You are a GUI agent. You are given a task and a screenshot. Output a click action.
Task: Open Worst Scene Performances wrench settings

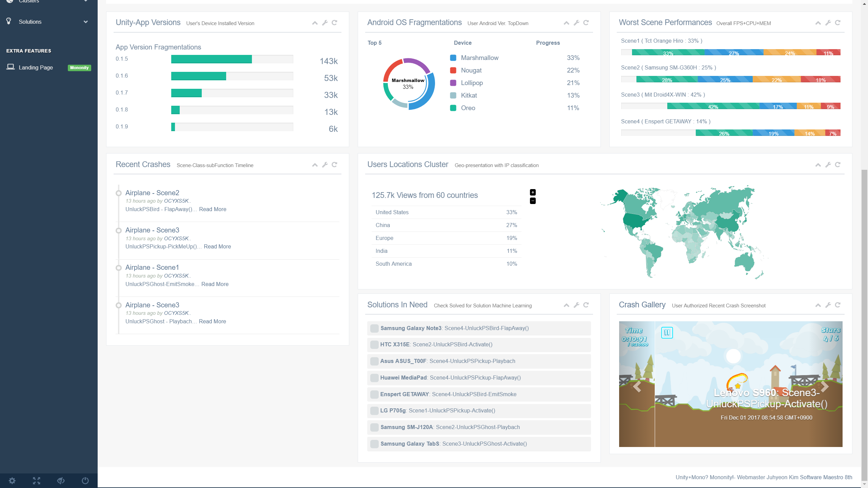[x=828, y=23]
